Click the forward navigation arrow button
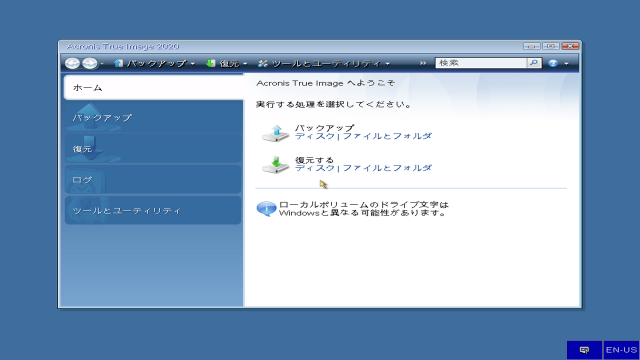Viewport: 640px width, 360px height. coord(90,63)
